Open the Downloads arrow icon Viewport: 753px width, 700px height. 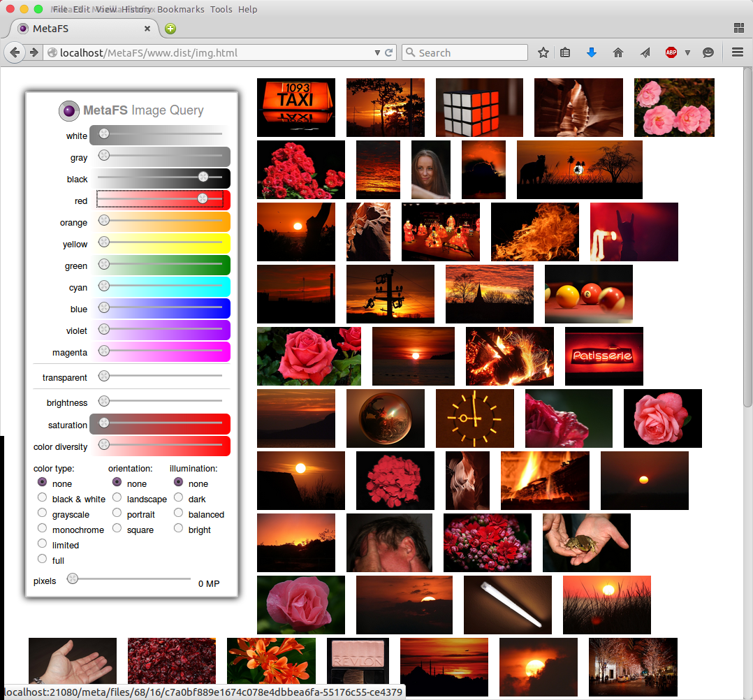pos(592,52)
